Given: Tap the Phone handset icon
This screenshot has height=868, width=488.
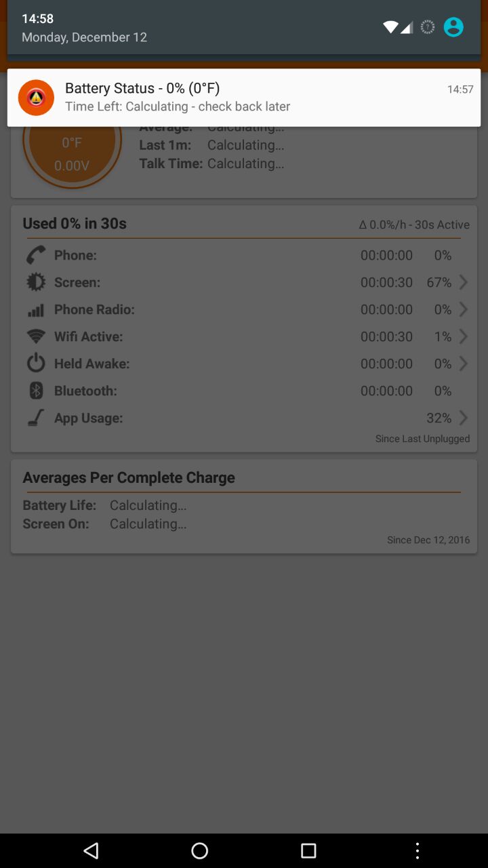Looking at the screenshot, I should (x=36, y=255).
